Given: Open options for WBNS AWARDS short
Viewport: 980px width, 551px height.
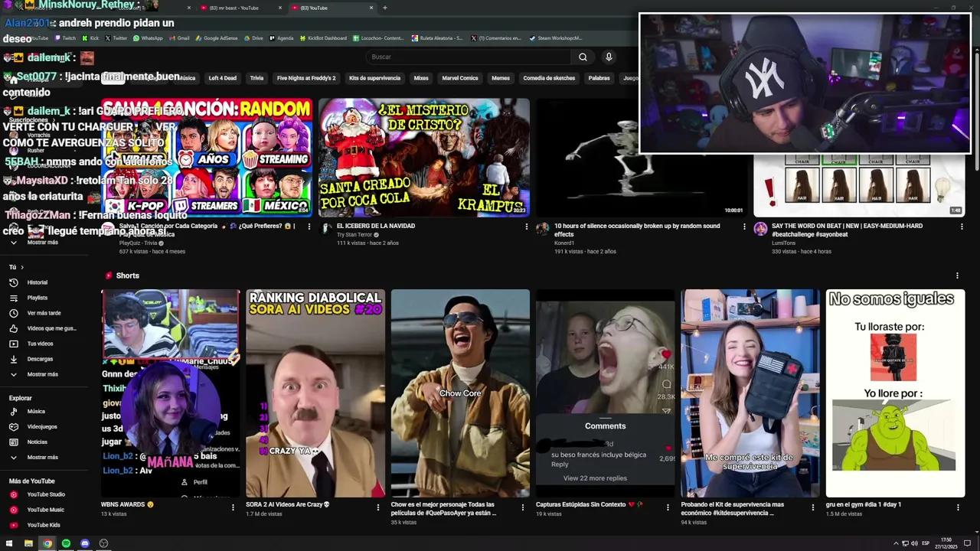Looking at the screenshot, I should (233, 507).
